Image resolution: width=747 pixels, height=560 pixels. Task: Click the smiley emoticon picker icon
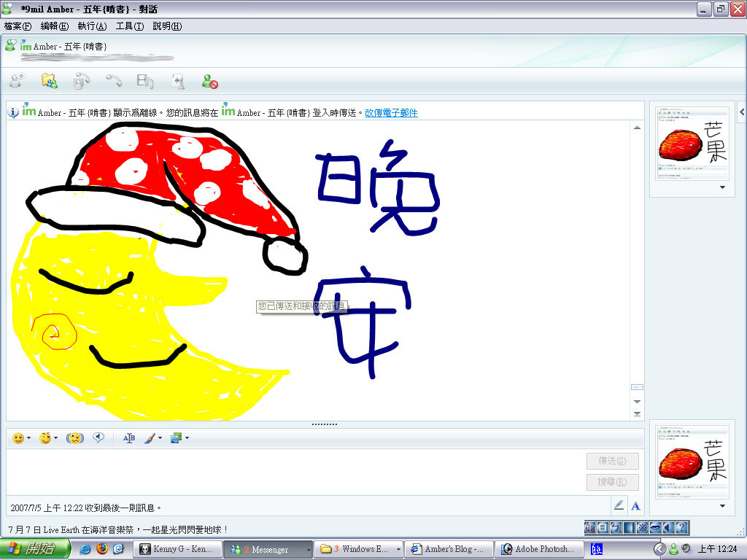(x=18, y=438)
